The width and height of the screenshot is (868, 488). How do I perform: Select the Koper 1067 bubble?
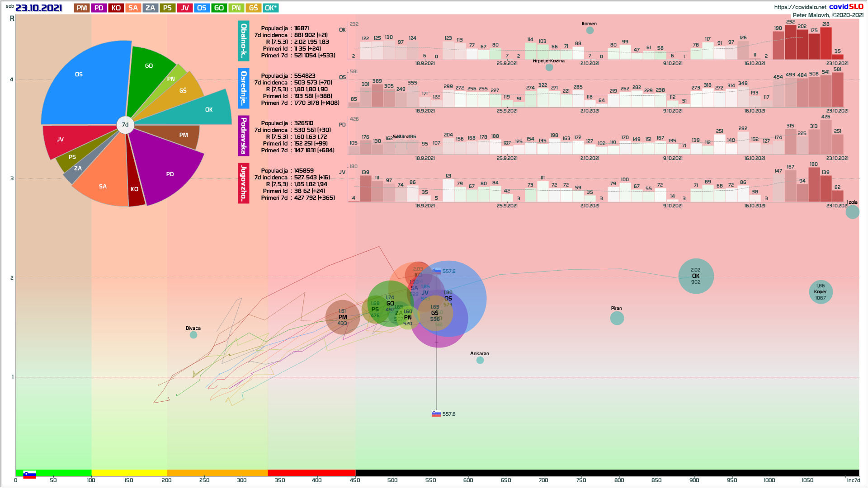(x=821, y=292)
